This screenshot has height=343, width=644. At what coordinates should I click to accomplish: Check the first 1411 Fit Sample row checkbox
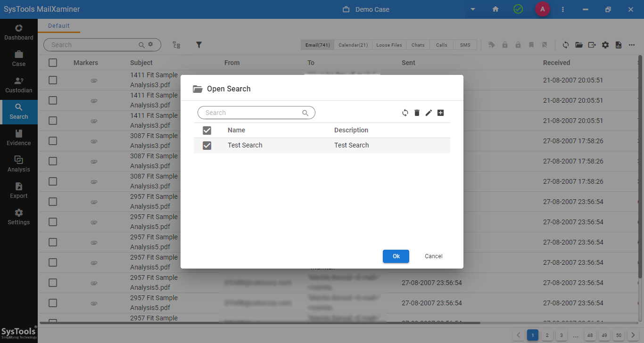53,80
